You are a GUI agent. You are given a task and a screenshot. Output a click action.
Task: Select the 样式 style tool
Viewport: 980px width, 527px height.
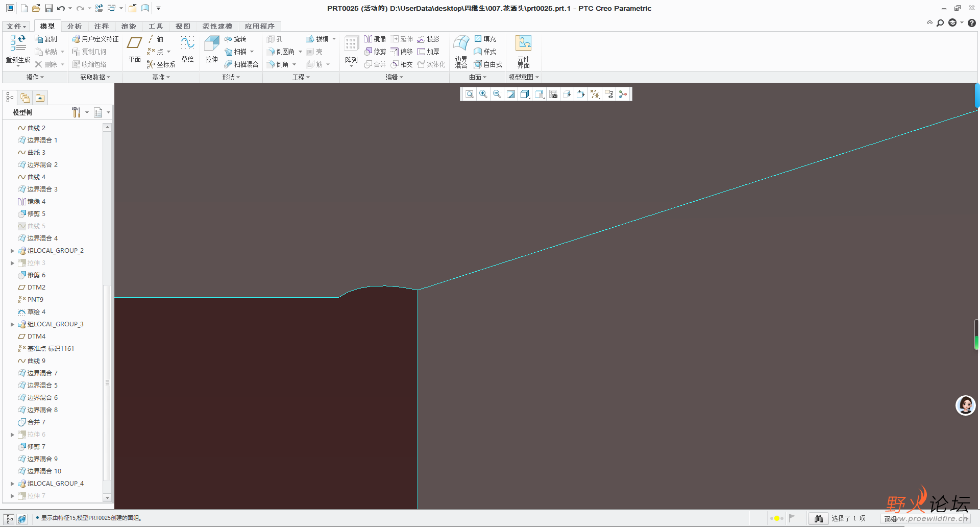(485, 52)
